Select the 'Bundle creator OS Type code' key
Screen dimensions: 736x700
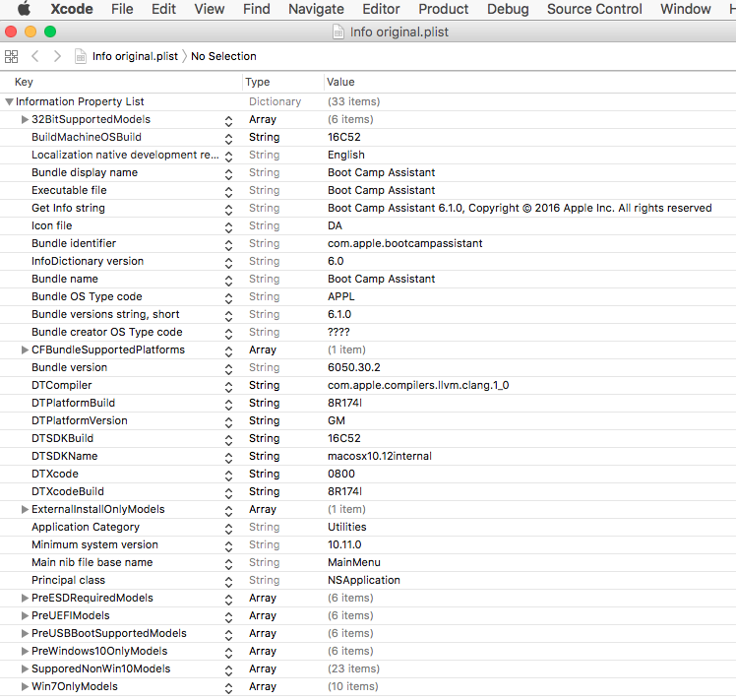[x=106, y=332]
